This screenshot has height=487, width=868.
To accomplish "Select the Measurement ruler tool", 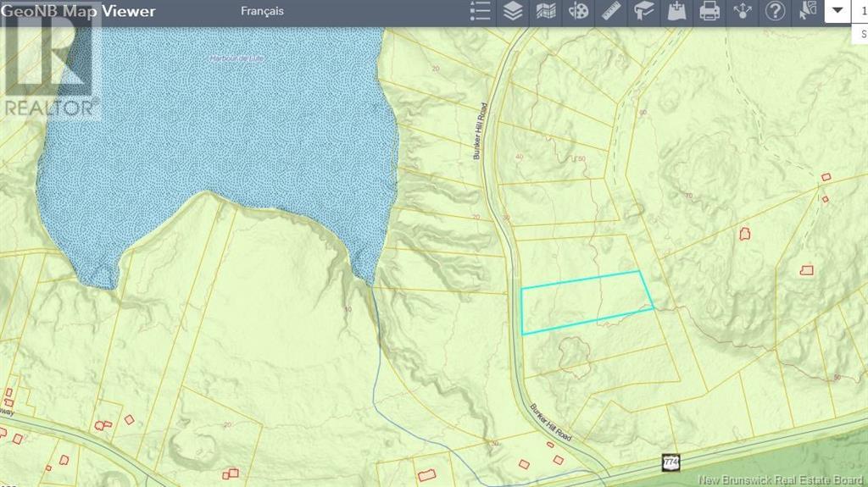I will [611, 11].
